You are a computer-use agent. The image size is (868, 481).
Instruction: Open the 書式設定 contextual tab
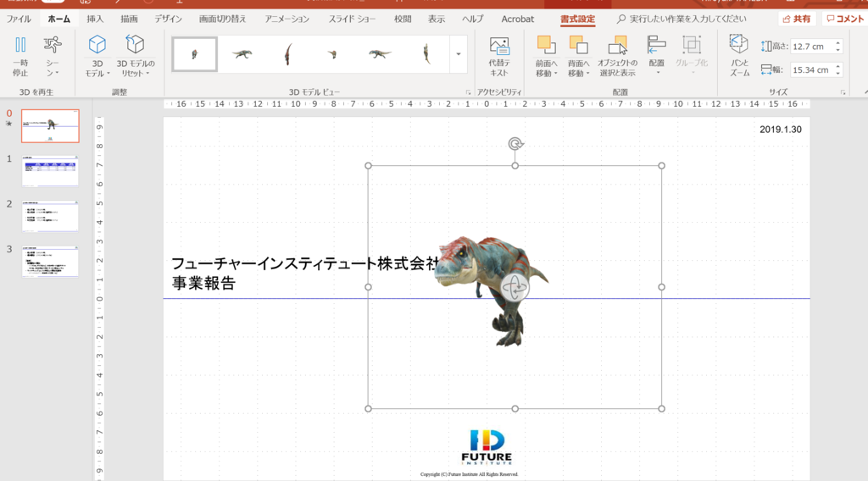[x=577, y=19]
